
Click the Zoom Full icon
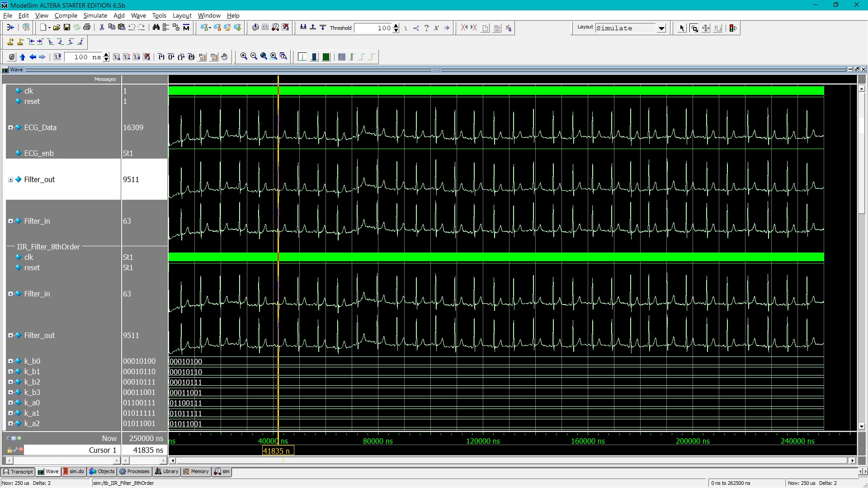click(x=264, y=56)
